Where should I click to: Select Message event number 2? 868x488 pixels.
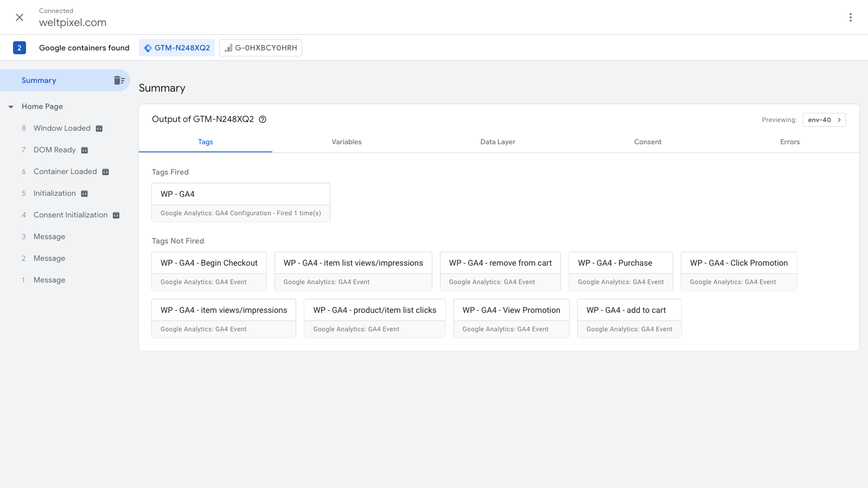(x=49, y=258)
